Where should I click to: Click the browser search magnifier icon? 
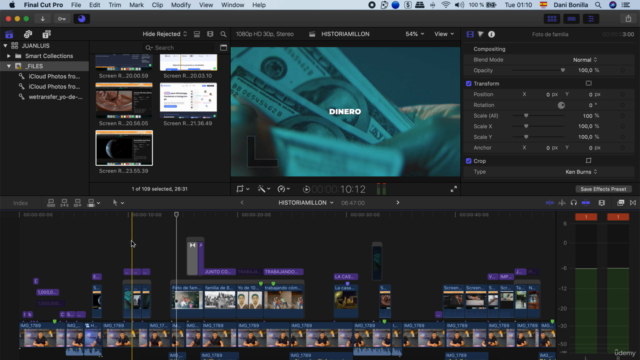click(223, 34)
